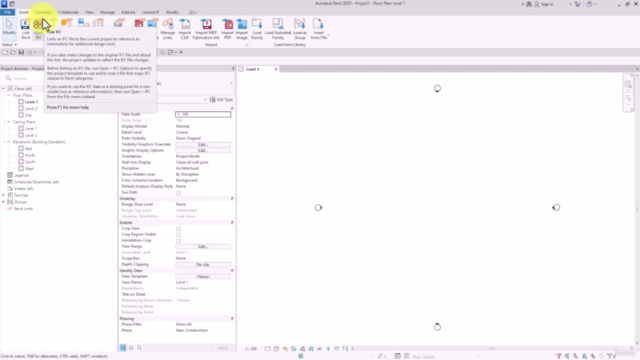640x360 pixels.
Task: Open the File tab
Action: click(7, 12)
